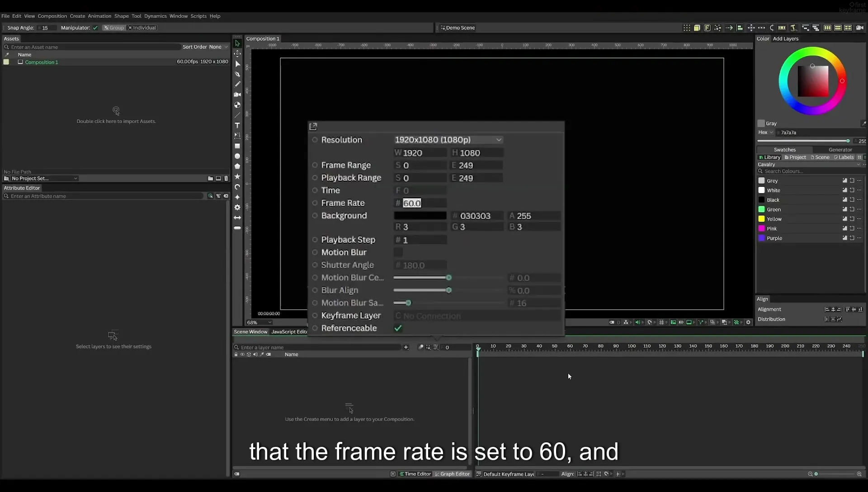Open the Viewport settings gear icon

click(748, 322)
